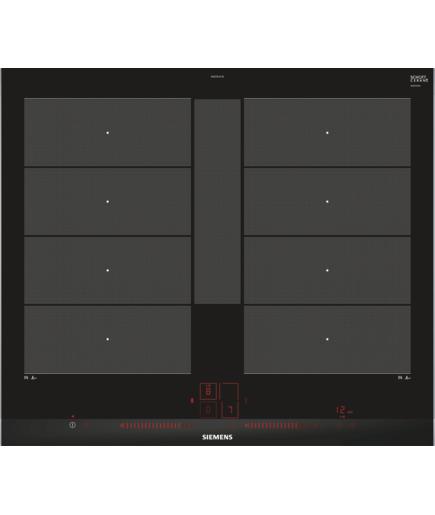Select the rear-left zone showing 8
Viewport: 435px width, 515px height.
pyautogui.click(x=208, y=391)
